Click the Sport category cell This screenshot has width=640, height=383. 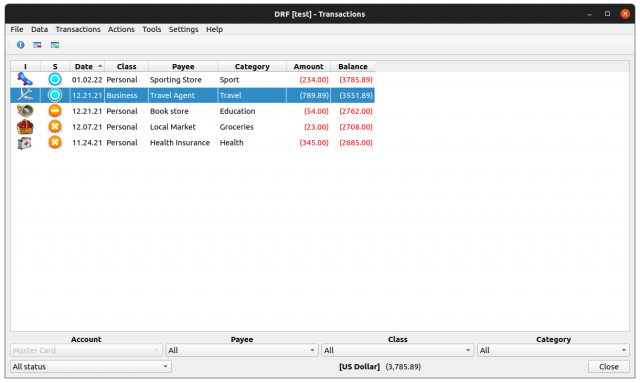tap(252, 80)
